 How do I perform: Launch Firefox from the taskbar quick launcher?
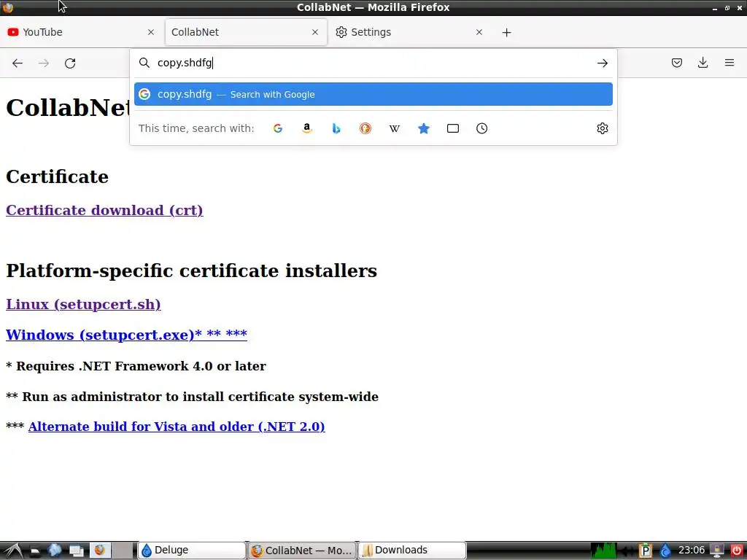click(99, 551)
